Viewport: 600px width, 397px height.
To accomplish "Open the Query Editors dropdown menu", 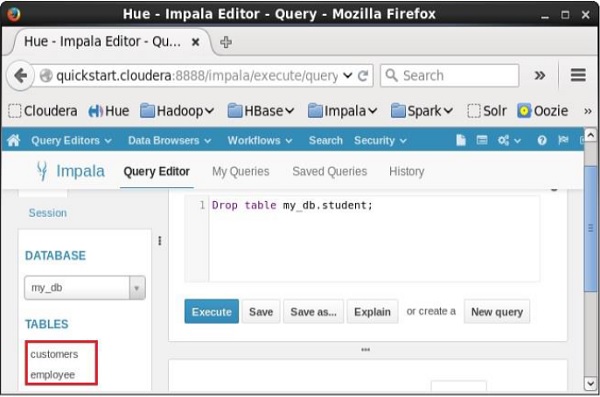I will pos(71,141).
